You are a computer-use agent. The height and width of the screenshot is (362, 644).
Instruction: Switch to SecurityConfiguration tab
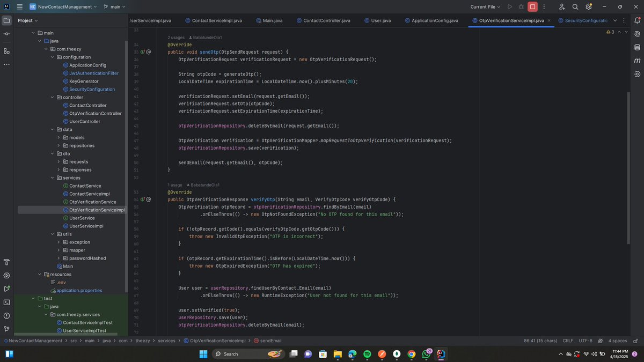pos(582,20)
